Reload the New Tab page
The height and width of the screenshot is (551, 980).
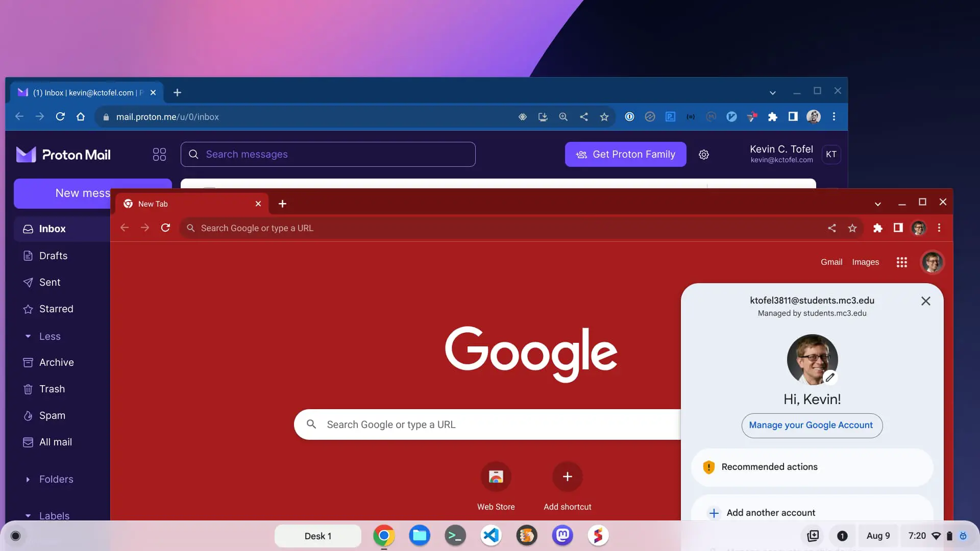[x=165, y=228]
